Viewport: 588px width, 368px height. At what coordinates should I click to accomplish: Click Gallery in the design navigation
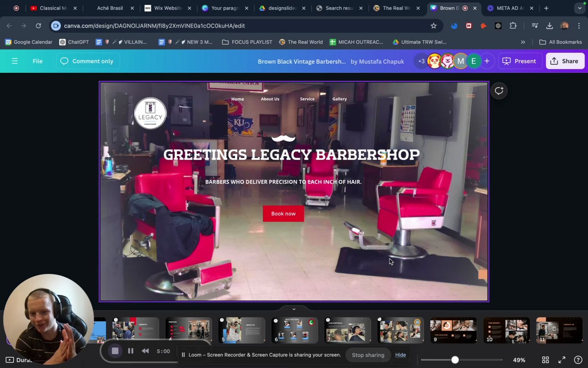point(339,99)
